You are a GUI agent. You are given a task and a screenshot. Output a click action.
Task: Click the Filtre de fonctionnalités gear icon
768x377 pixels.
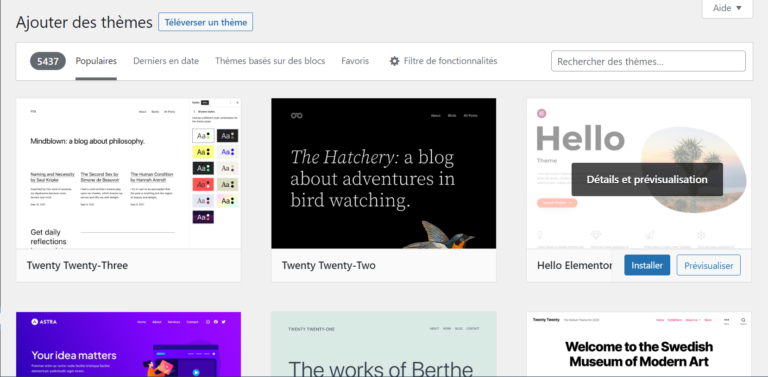pos(394,61)
